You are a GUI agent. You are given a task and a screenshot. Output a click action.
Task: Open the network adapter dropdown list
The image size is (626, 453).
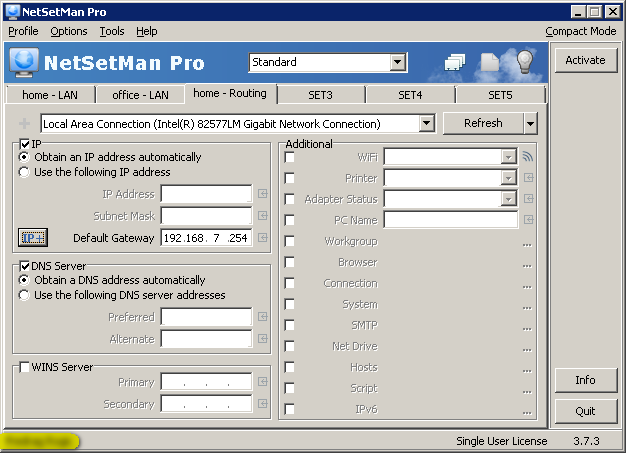coord(426,124)
